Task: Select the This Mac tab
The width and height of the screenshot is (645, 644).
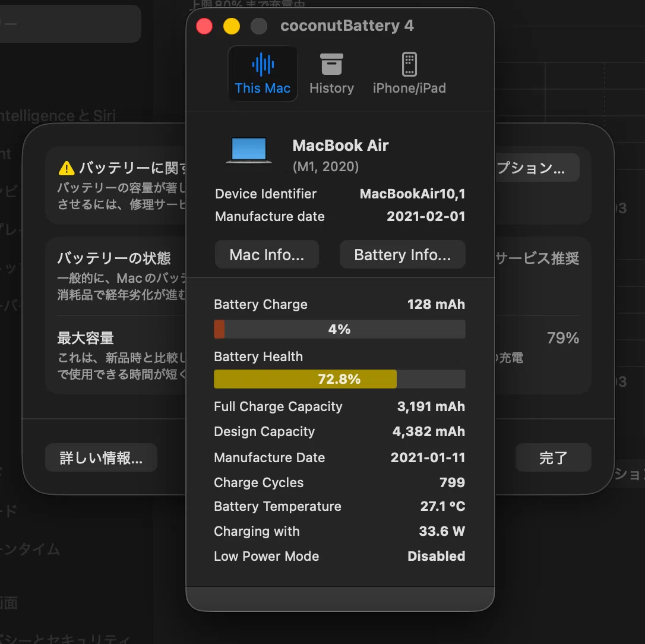Action: tap(263, 74)
